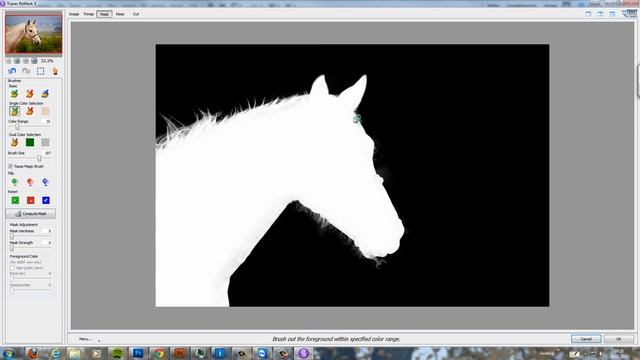Choose the green Fill bucket tool
The width and height of the screenshot is (640, 360).
click(15, 182)
